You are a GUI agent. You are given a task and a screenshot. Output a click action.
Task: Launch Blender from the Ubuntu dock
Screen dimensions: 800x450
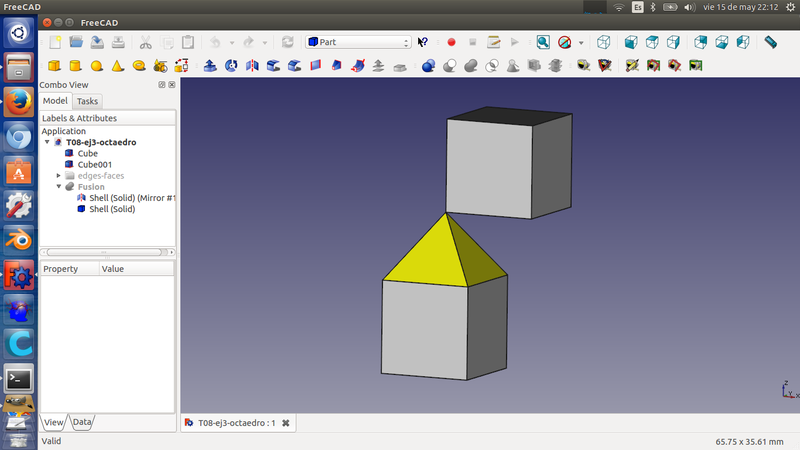click(x=19, y=240)
